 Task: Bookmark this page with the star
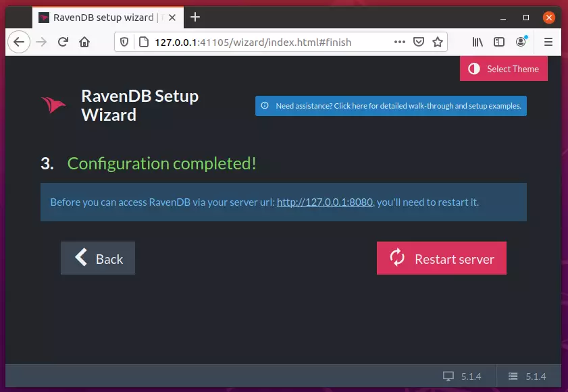click(438, 42)
